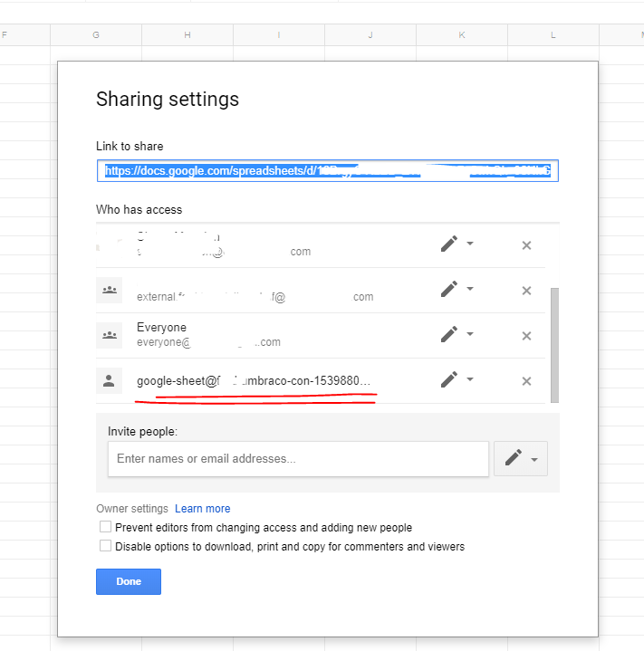The width and height of the screenshot is (644, 651).
Task: Click the invite permission pencil button
Action: click(514, 458)
